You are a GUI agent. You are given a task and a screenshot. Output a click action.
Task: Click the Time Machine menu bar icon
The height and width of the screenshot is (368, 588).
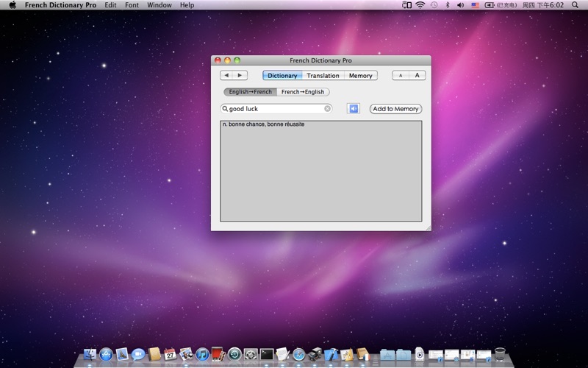pyautogui.click(x=434, y=5)
